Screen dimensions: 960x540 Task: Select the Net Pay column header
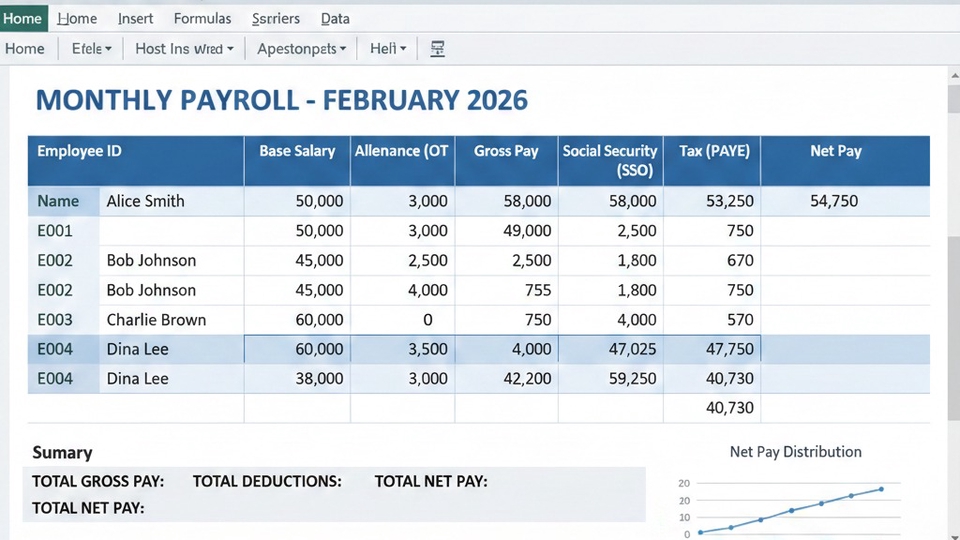tap(835, 151)
